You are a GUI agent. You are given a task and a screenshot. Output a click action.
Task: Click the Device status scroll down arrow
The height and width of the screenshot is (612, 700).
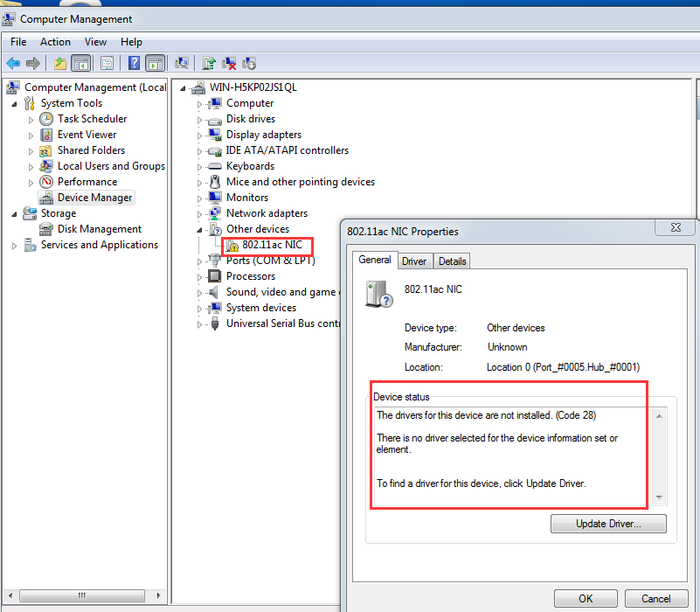659,497
